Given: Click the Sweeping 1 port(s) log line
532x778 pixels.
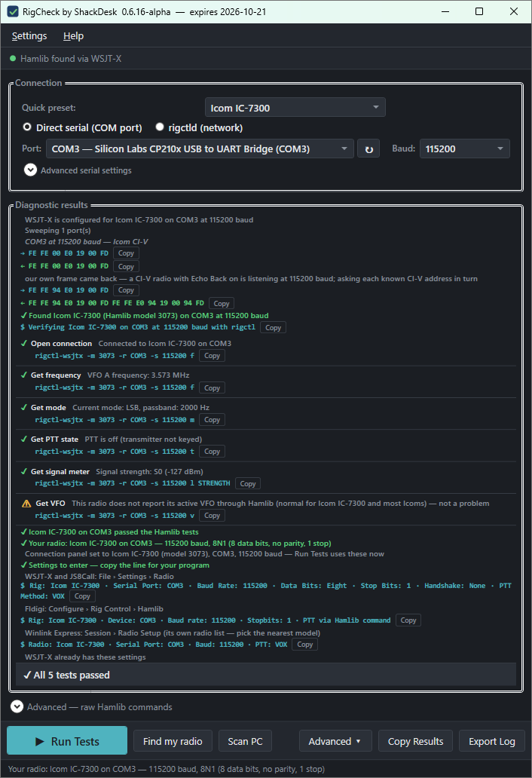Looking at the screenshot, I should click(58, 230).
